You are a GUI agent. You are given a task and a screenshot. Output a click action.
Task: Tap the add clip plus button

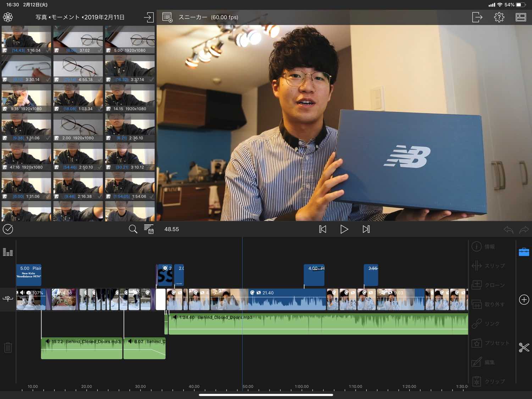pyautogui.click(x=524, y=300)
